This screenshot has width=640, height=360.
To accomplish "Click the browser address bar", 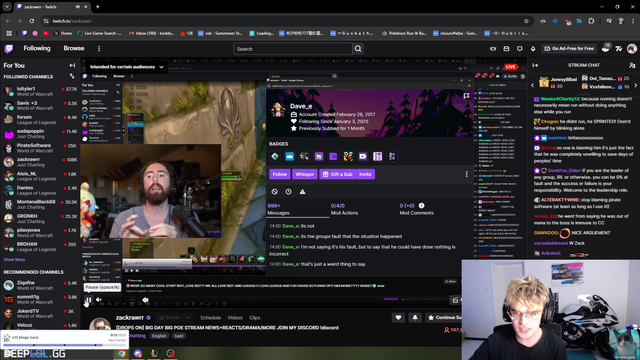I will coord(286,21).
